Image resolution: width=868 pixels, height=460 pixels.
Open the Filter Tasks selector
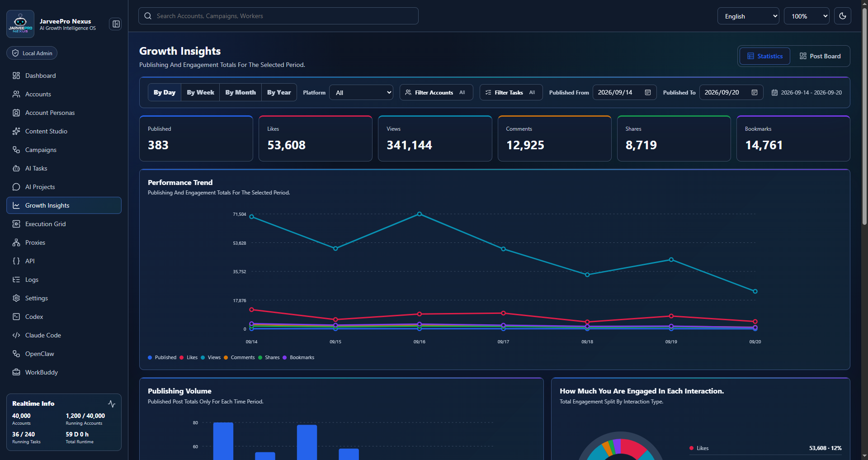point(511,92)
